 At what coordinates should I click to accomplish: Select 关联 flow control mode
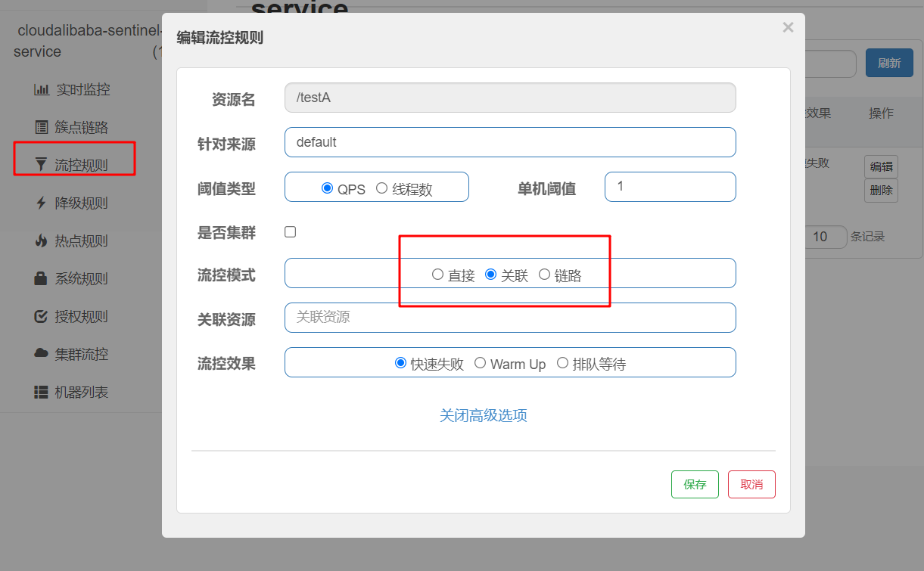(x=490, y=275)
